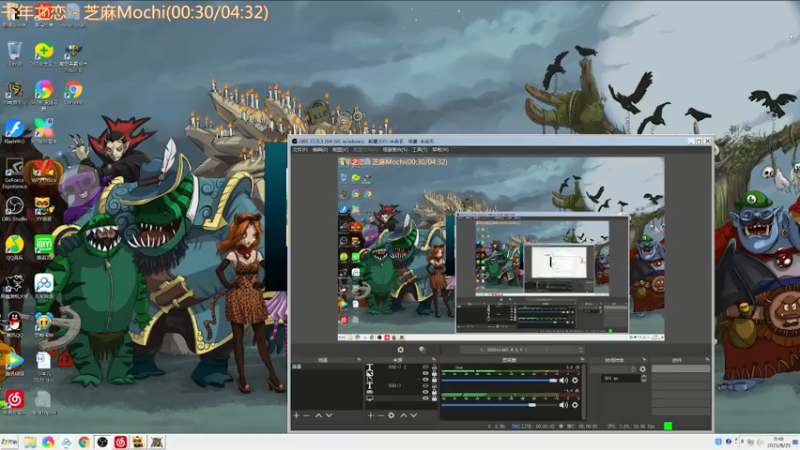
Task: Pop out the Scenes dock panel
Action: click(x=359, y=360)
